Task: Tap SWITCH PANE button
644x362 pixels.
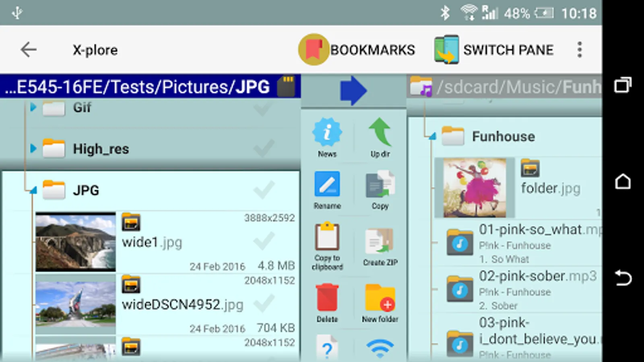Action: coord(494,50)
